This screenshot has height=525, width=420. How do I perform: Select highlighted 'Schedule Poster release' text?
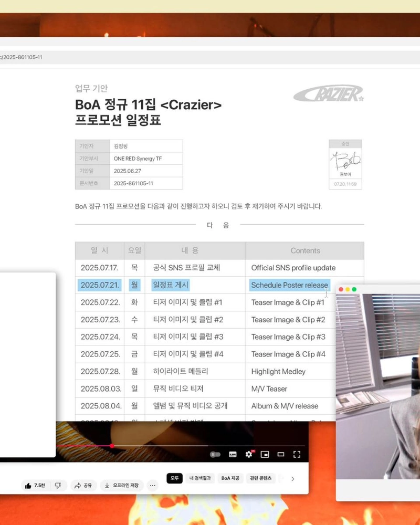(x=289, y=285)
